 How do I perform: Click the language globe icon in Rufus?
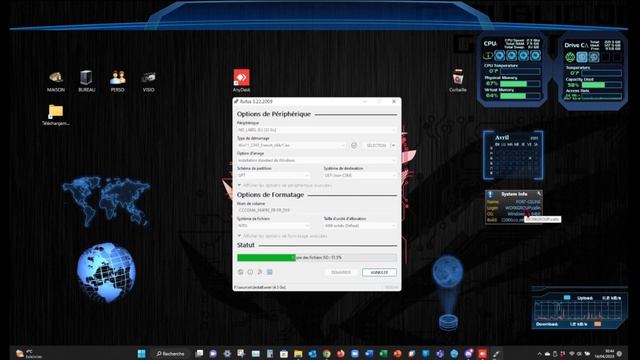point(240,272)
